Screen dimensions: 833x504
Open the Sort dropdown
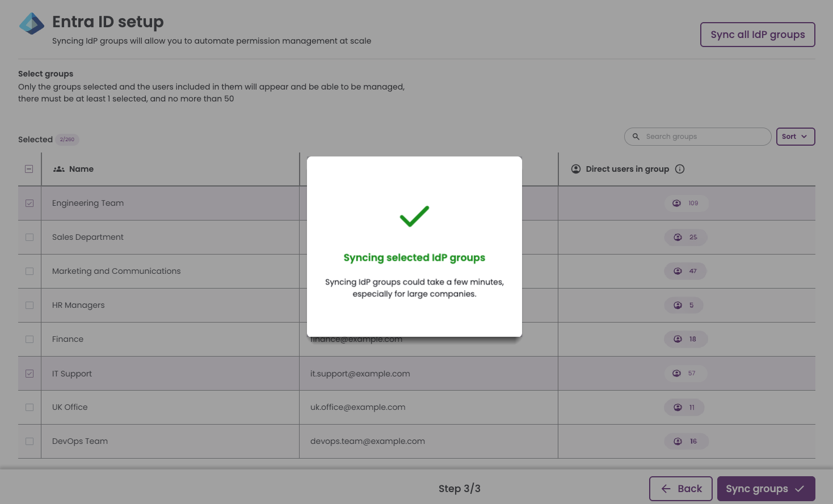point(796,137)
